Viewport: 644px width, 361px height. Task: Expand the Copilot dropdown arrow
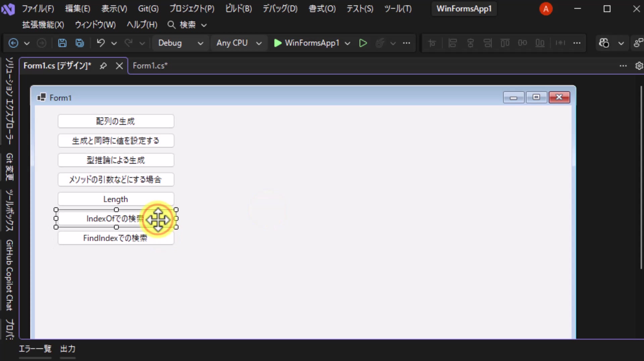pos(621,43)
